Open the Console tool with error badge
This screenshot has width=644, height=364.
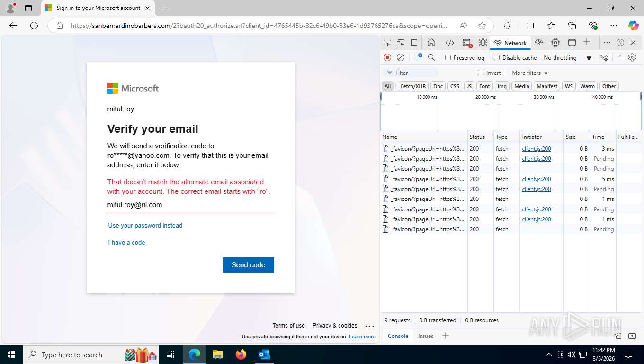(467, 43)
